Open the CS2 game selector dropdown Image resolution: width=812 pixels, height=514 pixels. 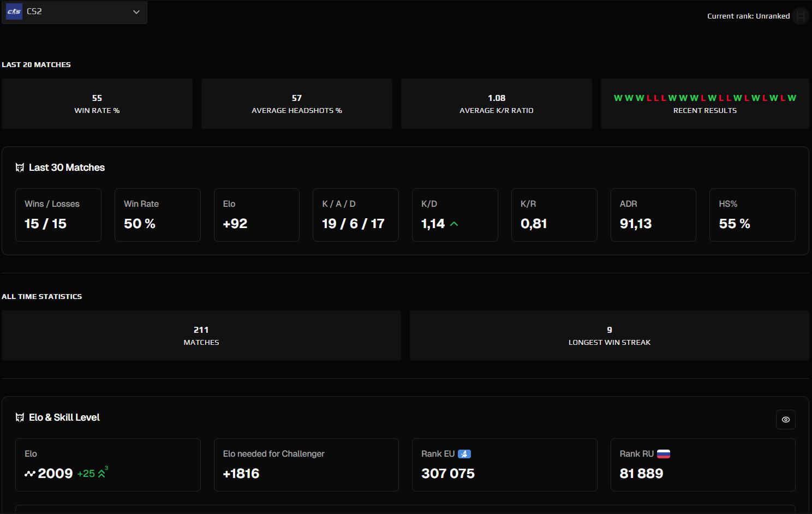pos(74,11)
